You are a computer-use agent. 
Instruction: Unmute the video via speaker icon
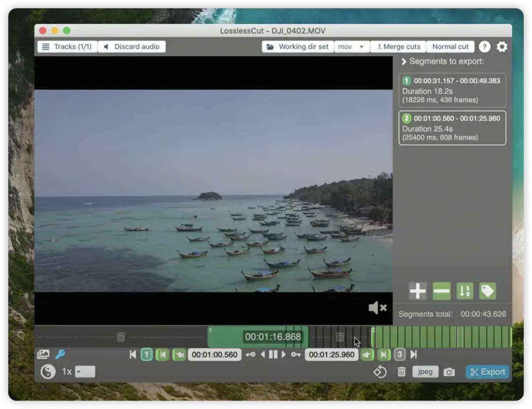[x=377, y=308]
